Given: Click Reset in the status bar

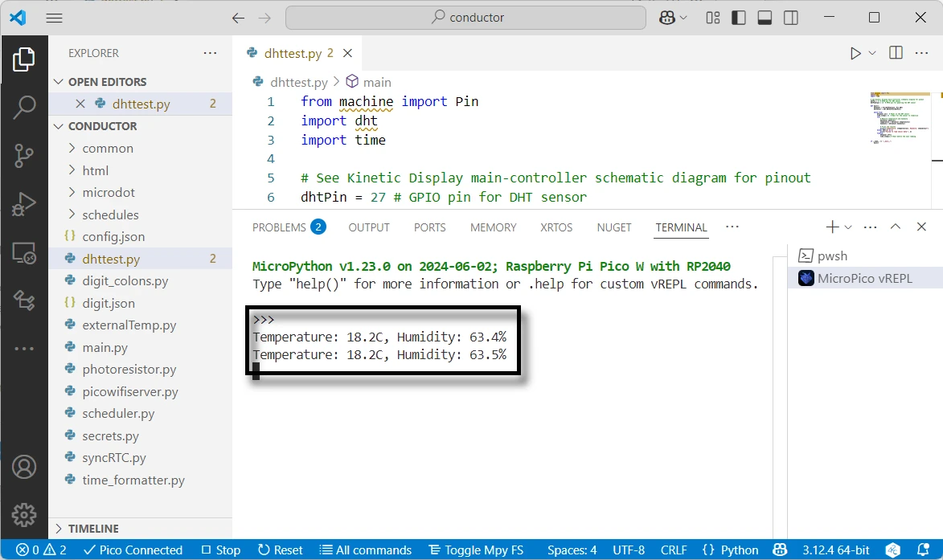Looking at the screenshot, I should [280, 550].
